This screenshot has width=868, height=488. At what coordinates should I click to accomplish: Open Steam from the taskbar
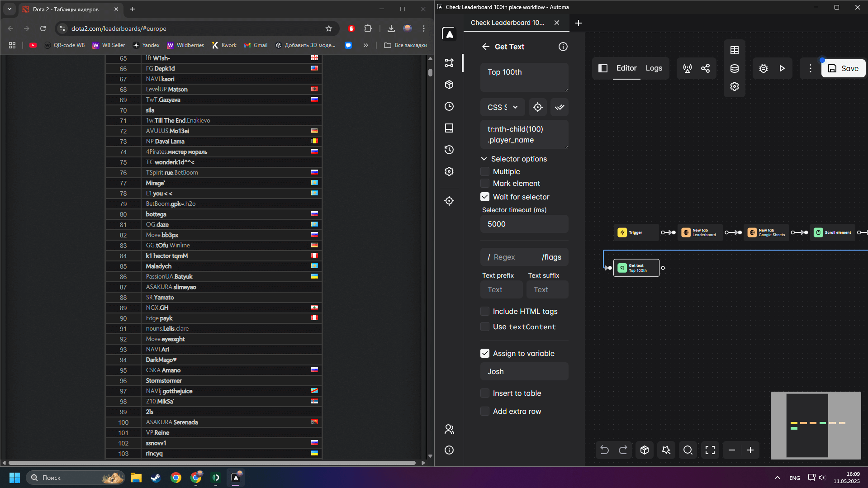click(x=156, y=478)
